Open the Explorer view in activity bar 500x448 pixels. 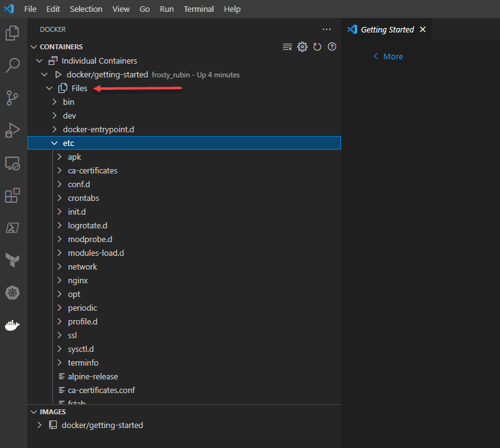12,33
